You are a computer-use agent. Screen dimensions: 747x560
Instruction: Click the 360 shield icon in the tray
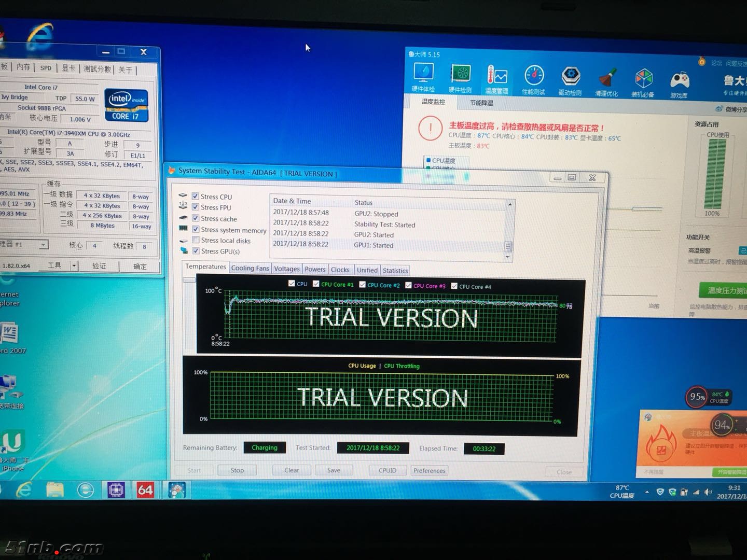click(660, 492)
